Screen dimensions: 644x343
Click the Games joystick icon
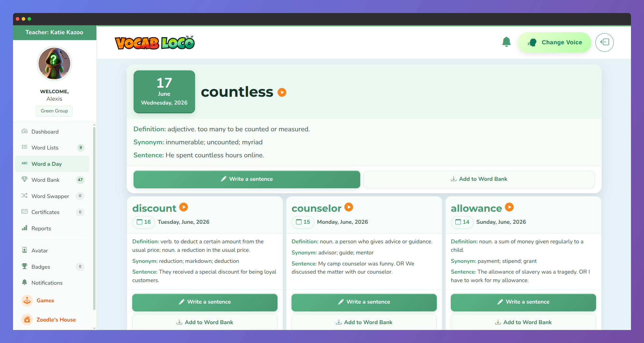[27, 300]
